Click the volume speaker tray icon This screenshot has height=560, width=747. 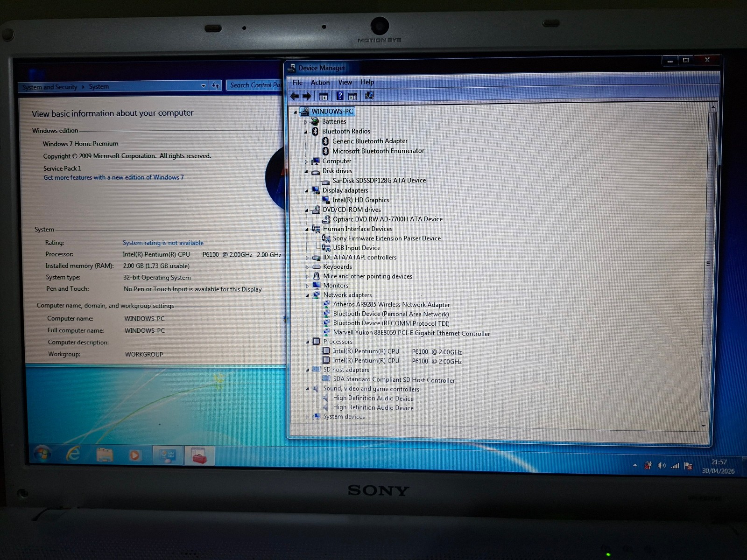(661, 465)
